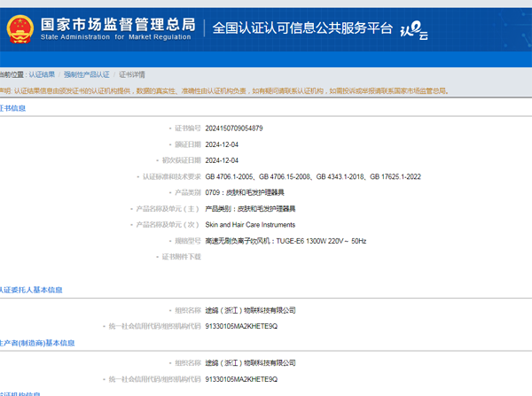Open the 认证结果 breadcrumb link
The height and width of the screenshot is (396, 532).
41,74
